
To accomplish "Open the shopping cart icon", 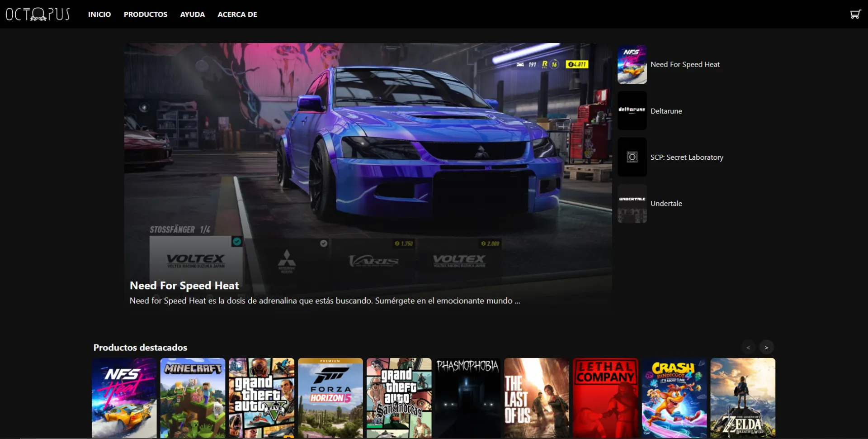I will point(855,14).
